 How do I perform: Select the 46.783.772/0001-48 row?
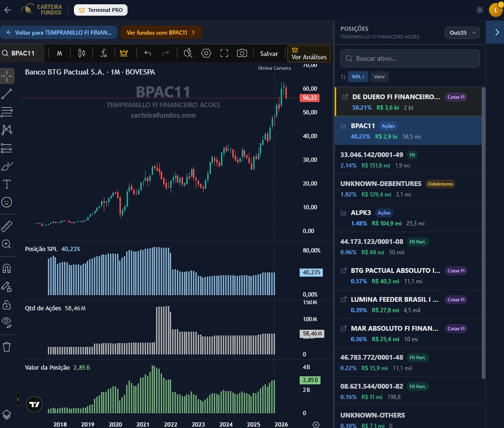coord(408,363)
